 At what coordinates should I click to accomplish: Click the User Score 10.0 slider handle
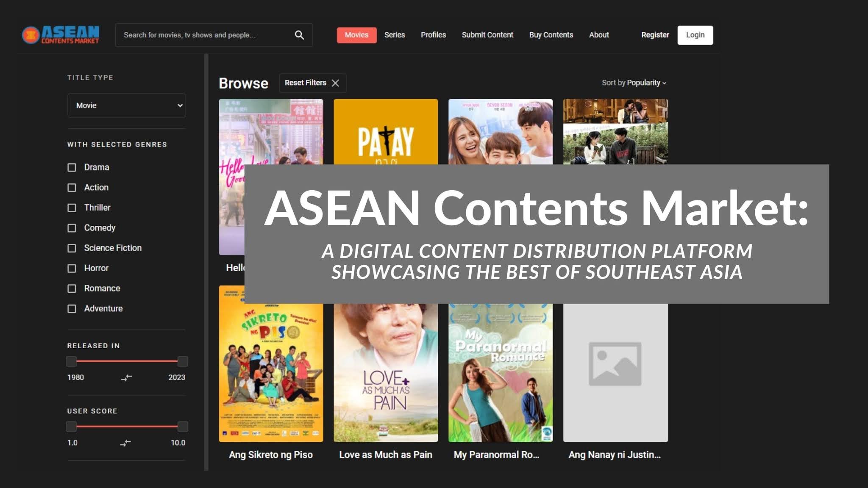coord(183,427)
